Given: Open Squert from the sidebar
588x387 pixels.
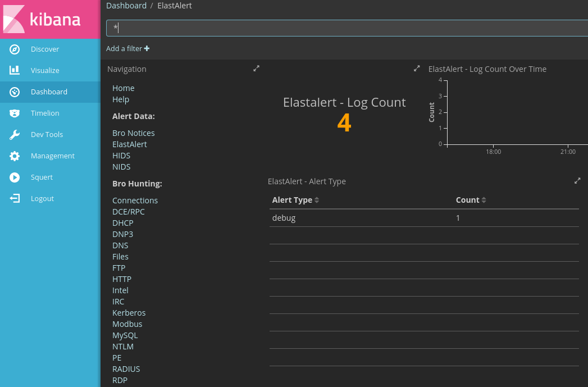Looking at the screenshot, I should pyautogui.click(x=50, y=177).
